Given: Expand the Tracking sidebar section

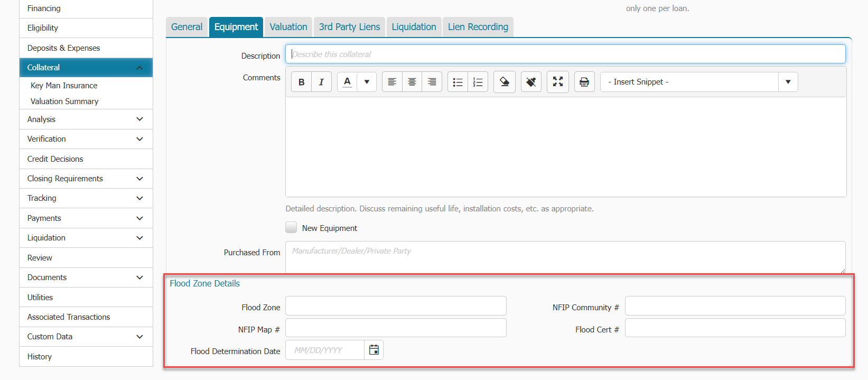Looking at the screenshot, I should coord(139,198).
